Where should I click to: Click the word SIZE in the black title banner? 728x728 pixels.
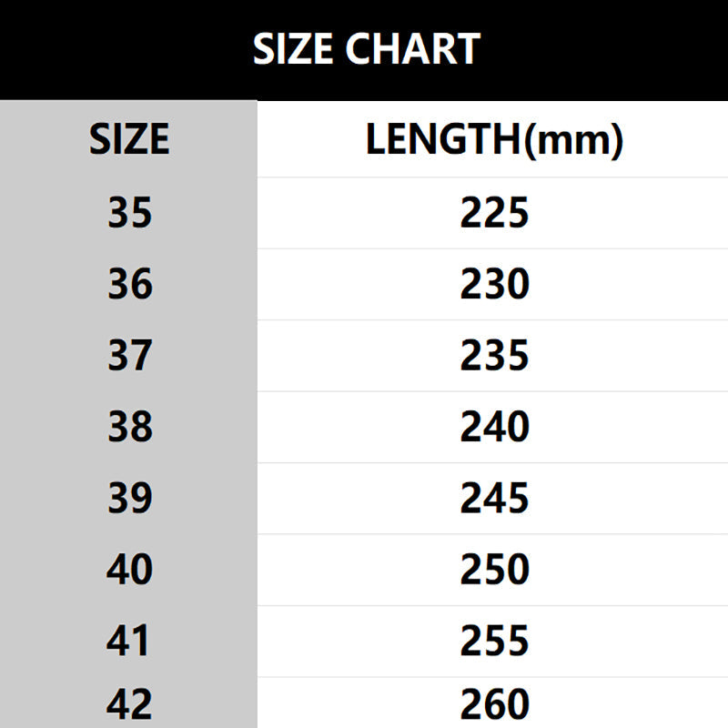[293, 49]
